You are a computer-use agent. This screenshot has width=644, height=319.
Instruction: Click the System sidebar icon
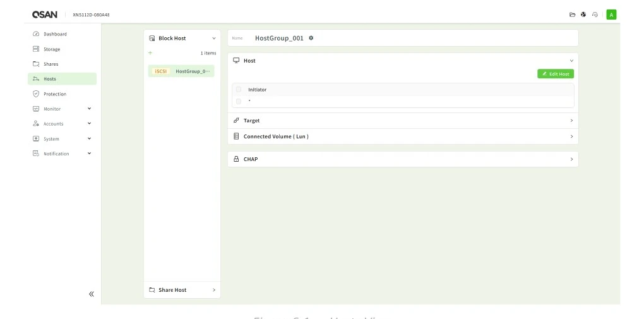[x=36, y=138]
